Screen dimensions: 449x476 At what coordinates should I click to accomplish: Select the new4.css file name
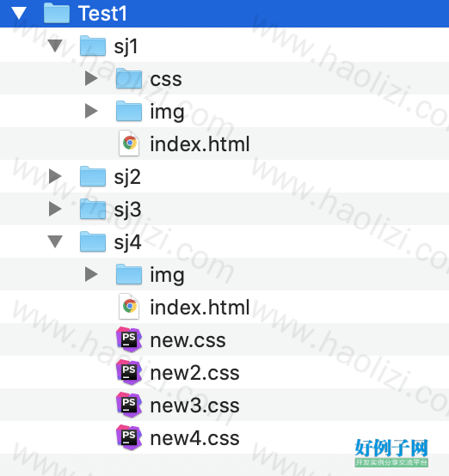click(x=195, y=438)
